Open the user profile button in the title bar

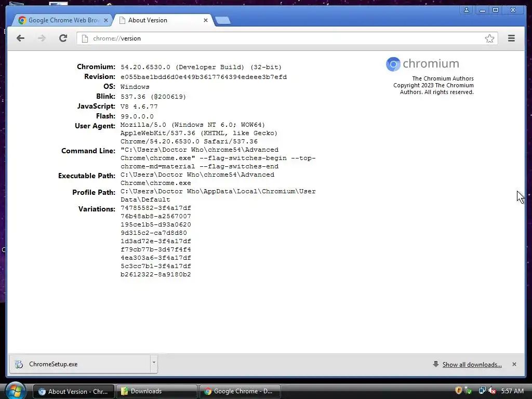coord(467,10)
